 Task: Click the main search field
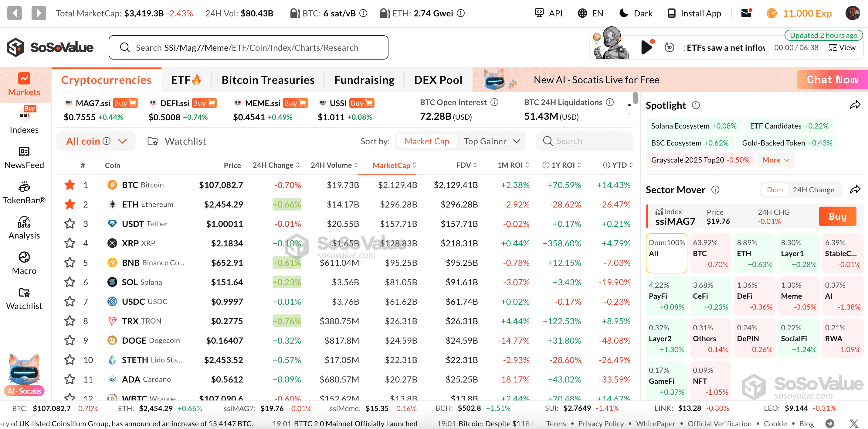pyautogui.click(x=248, y=48)
